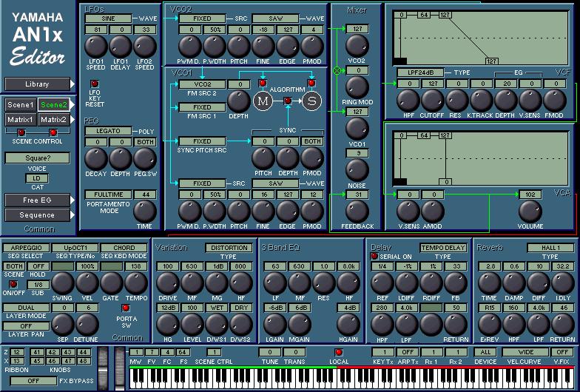This screenshot has height=392, width=580.
Task: Click the modulation wheel slider
Action: pos(120,368)
